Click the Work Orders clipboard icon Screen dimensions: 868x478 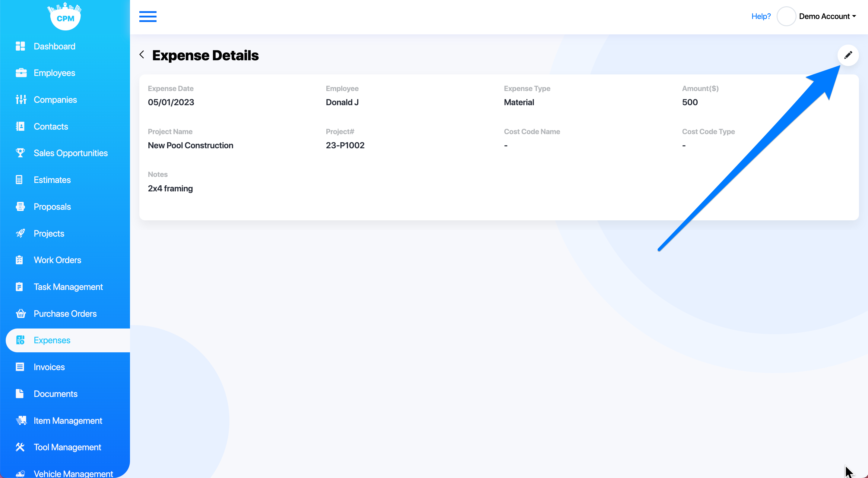point(20,260)
